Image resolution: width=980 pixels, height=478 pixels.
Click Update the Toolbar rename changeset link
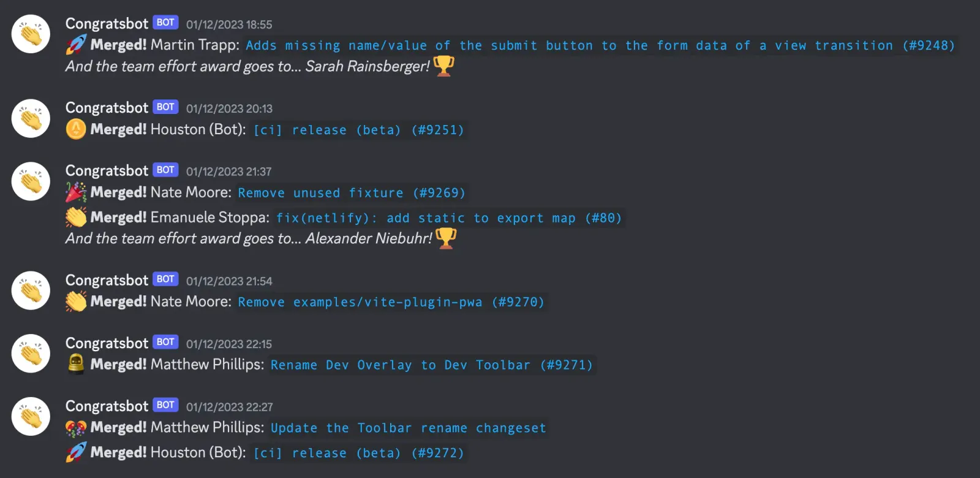click(x=409, y=428)
